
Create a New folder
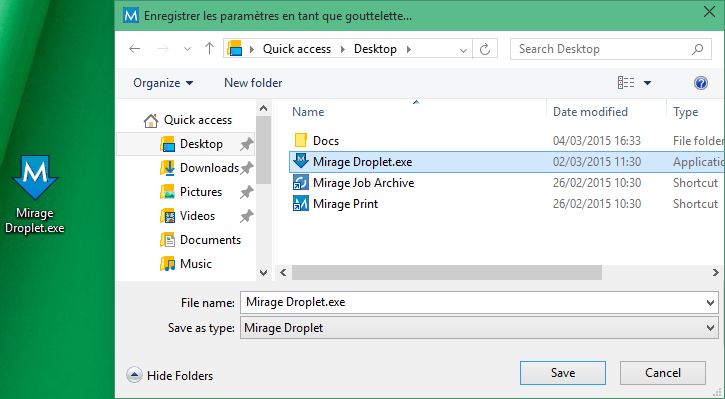[253, 83]
